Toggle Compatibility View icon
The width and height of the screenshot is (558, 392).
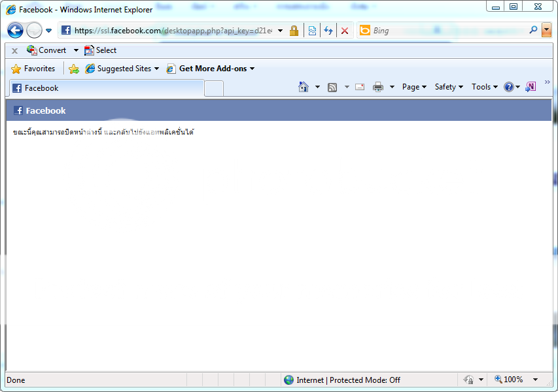coord(312,31)
